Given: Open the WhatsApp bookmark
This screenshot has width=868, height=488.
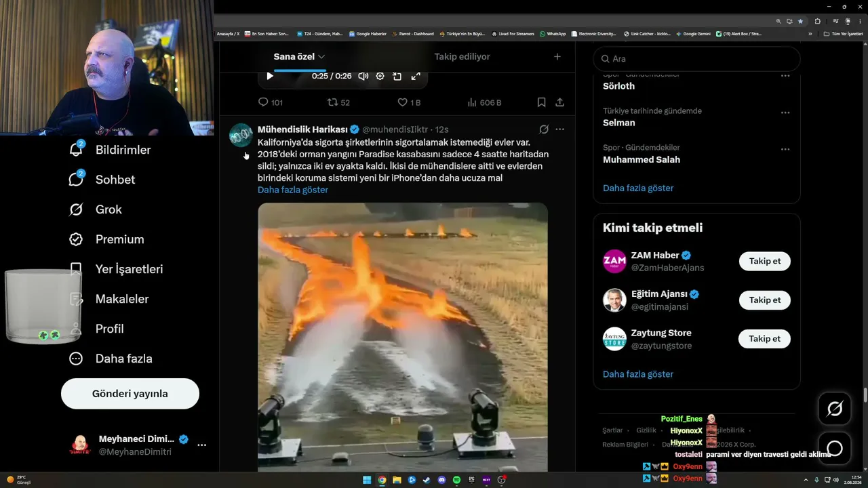Looking at the screenshot, I should pyautogui.click(x=553, y=34).
